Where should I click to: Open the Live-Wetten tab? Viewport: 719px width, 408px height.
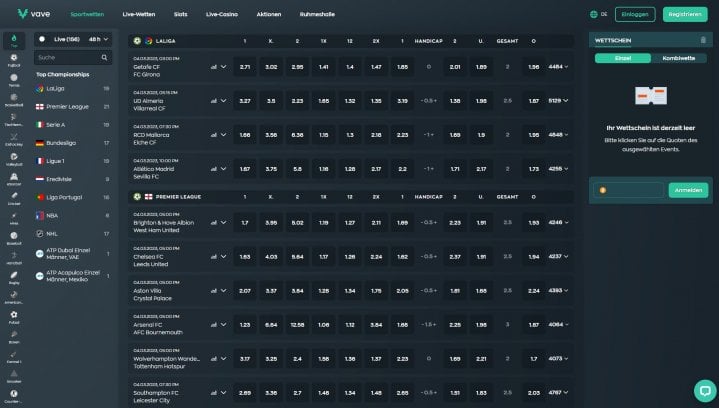138,14
